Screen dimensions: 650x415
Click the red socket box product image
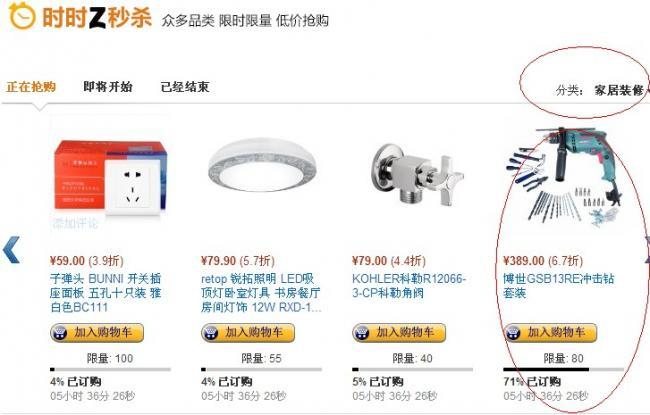click(x=110, y=178)
